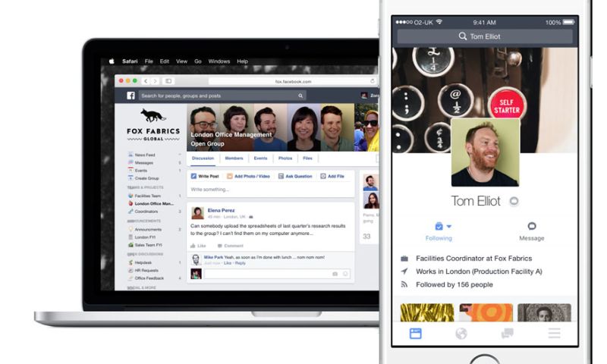This screenshot has width=607, height=364.
Task: Click the 'Write something...' post field
Action: tap(271, 190)
